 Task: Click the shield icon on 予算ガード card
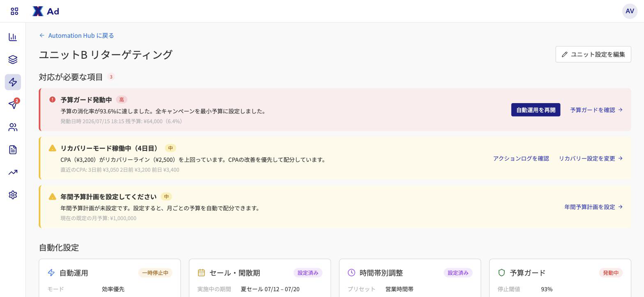pos(501,272)
